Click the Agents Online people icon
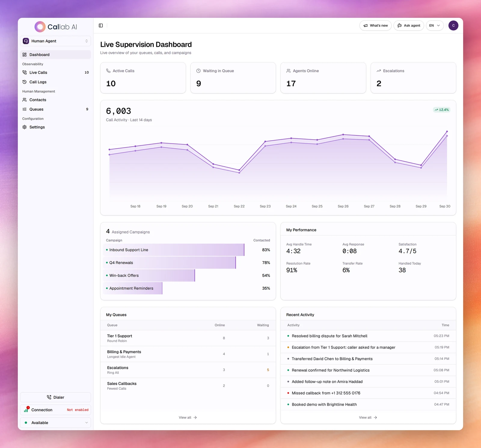The width and height of the screenshot is (481, 448). pyautogui.click(x=289, y=71)
